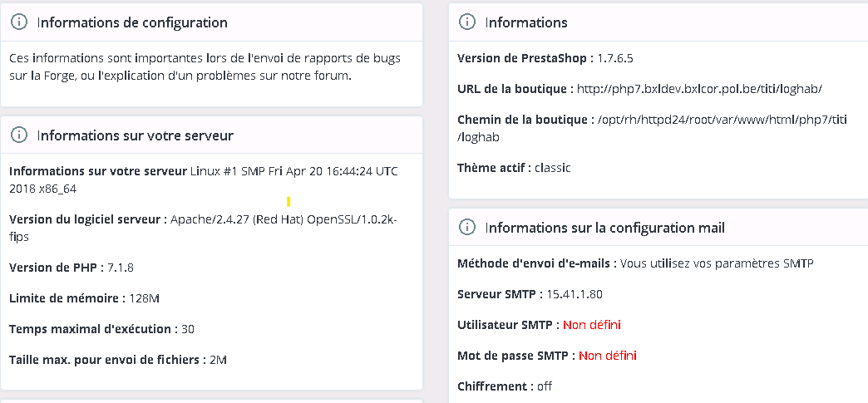Click the PHP version 7.1.8 value
868x403 pixels.
[120, 268]
